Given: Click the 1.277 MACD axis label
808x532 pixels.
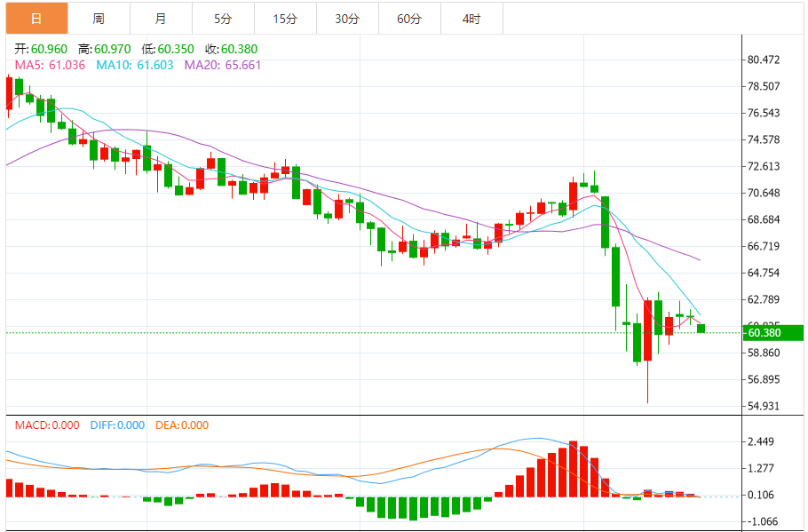Looking at the screenshot, I should [x=761, y=469].
